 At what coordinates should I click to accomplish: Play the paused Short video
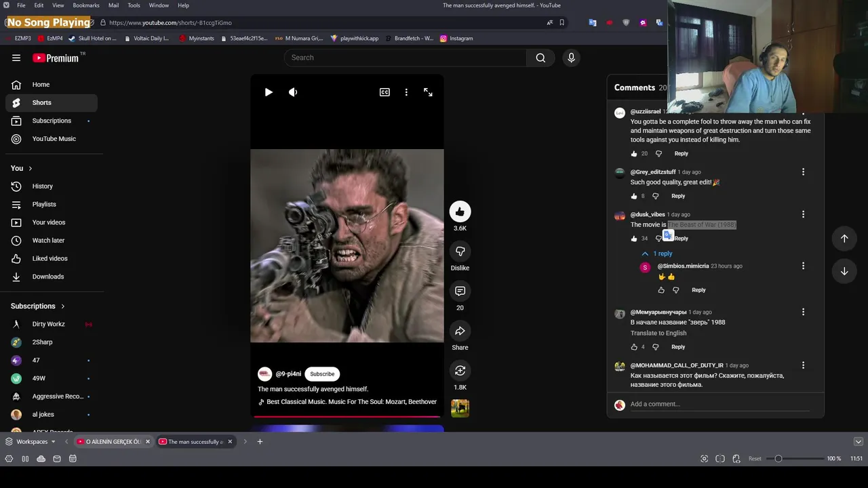click(269, 92)
